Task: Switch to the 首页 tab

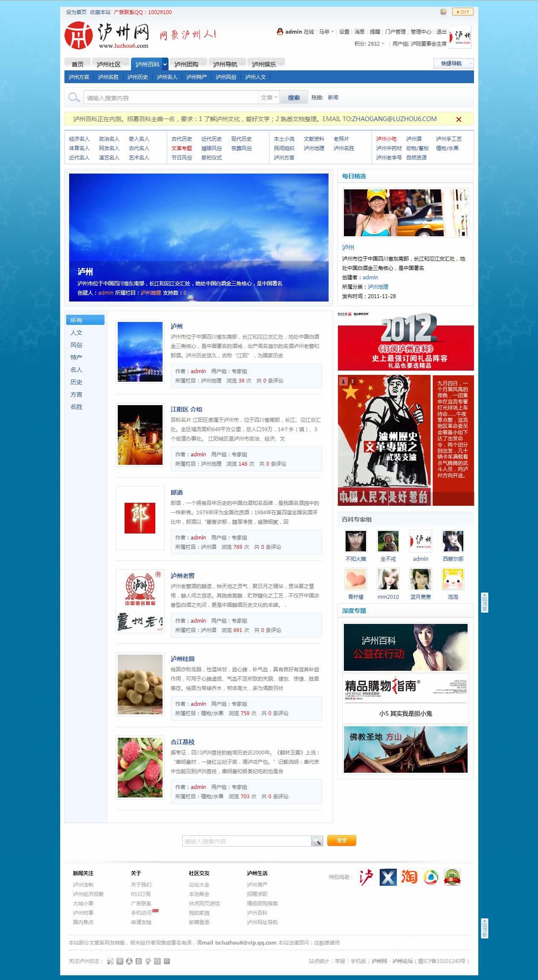Action: pyautogui.click(x=78, y=64)
